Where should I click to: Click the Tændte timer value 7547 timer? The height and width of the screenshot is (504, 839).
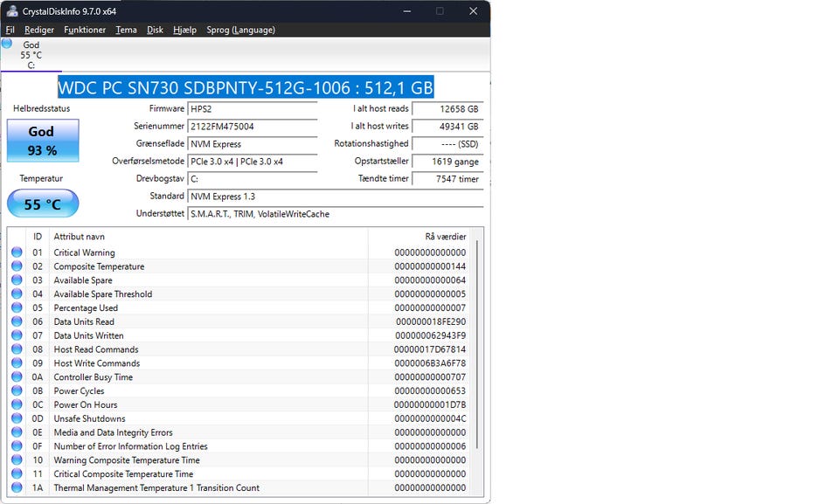click(447, 179)
